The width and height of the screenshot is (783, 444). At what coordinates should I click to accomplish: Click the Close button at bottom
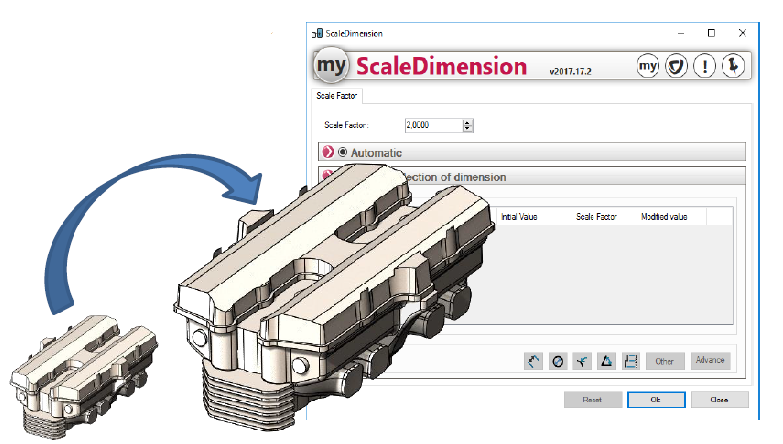[x=720, y=400]
